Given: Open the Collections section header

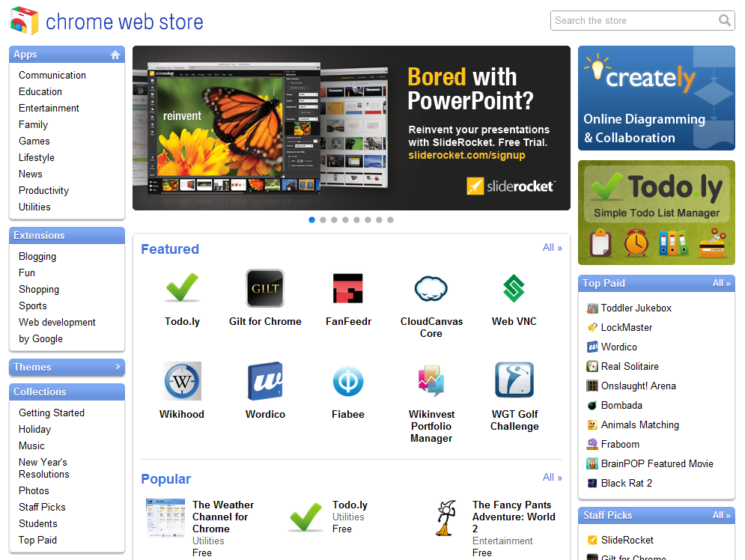Looking at the screenshot, I should [67, 392].
